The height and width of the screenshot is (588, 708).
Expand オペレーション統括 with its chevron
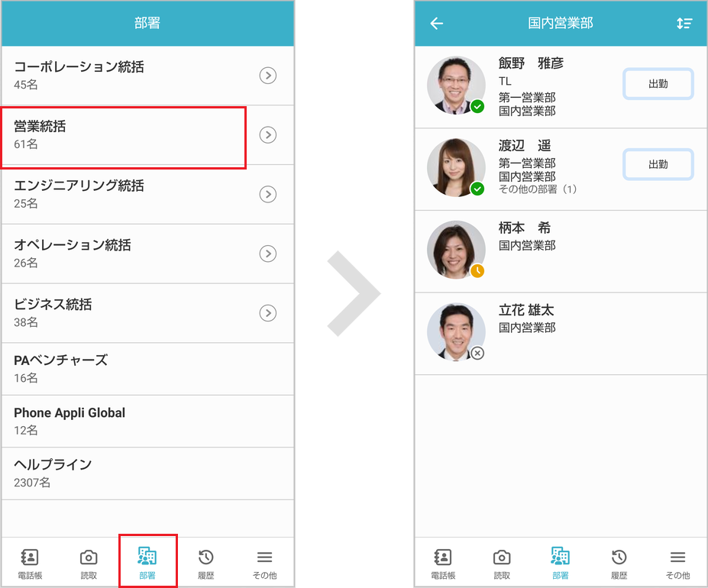tap(268, 254)
